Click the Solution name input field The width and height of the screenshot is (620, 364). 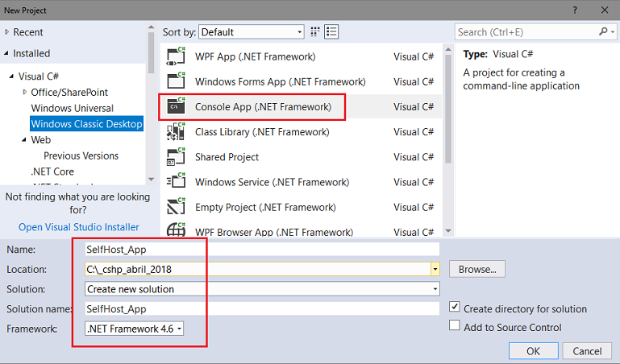[x=262, y=308]
